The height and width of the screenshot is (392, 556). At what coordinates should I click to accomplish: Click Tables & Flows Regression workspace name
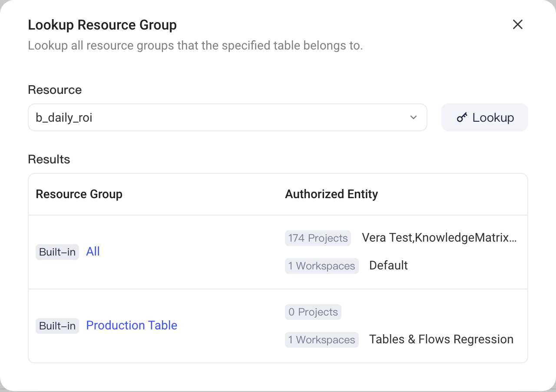pos(441,339)
